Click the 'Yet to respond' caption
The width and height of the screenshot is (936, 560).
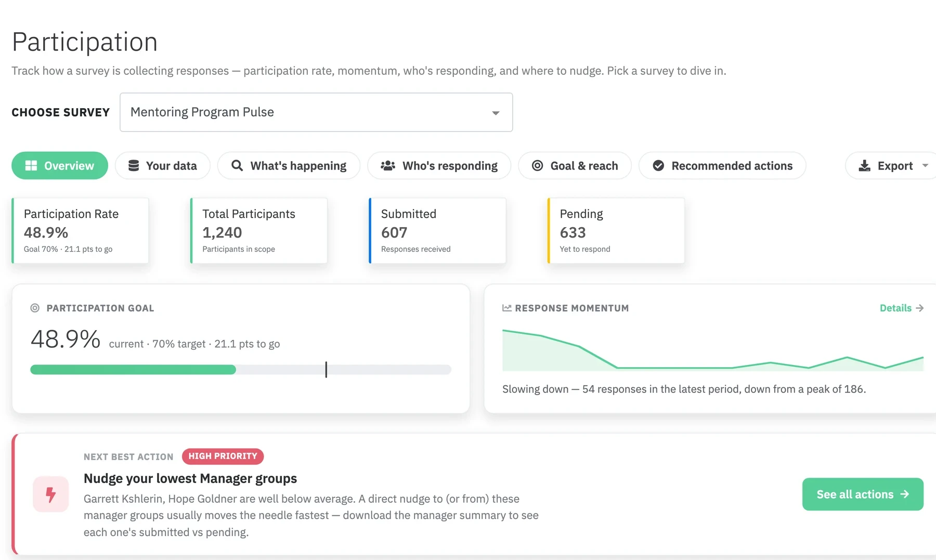(x=585, y=249)
